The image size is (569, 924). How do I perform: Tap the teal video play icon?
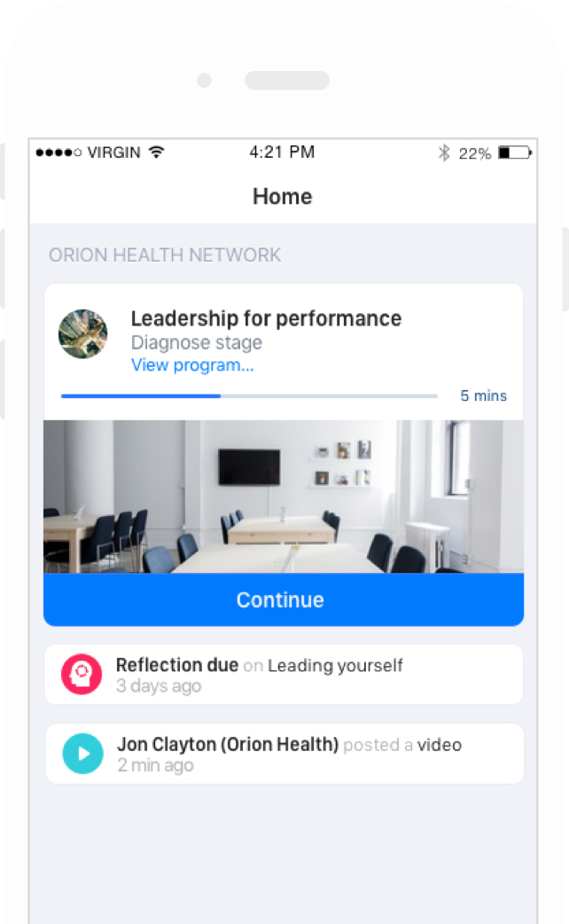[83, 753]
